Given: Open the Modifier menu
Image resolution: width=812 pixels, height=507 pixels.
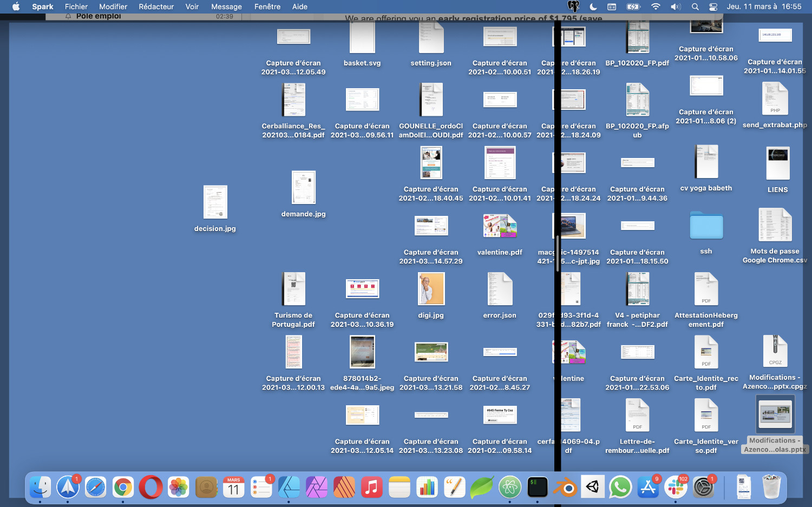Looking at the screenshot, I should coord(113,6).
